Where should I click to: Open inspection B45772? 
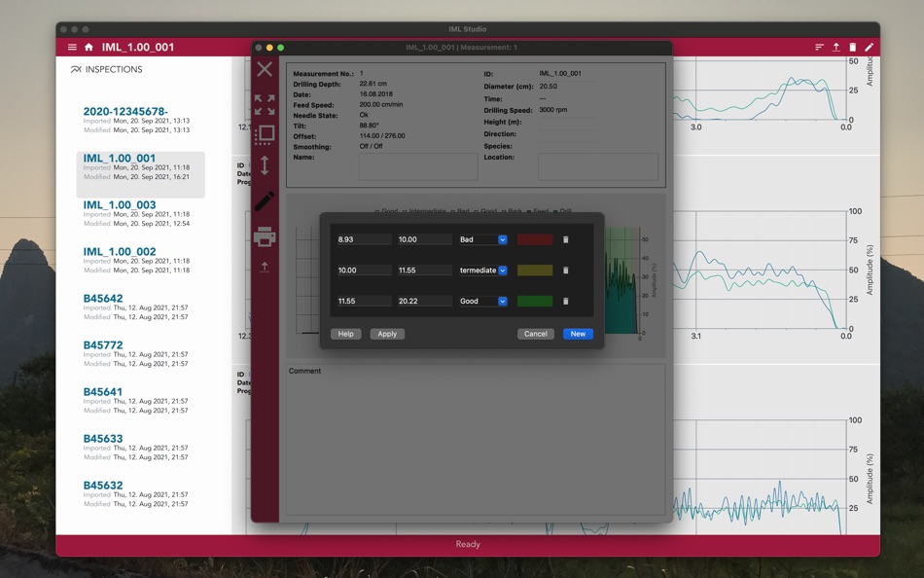click(141, 353)
